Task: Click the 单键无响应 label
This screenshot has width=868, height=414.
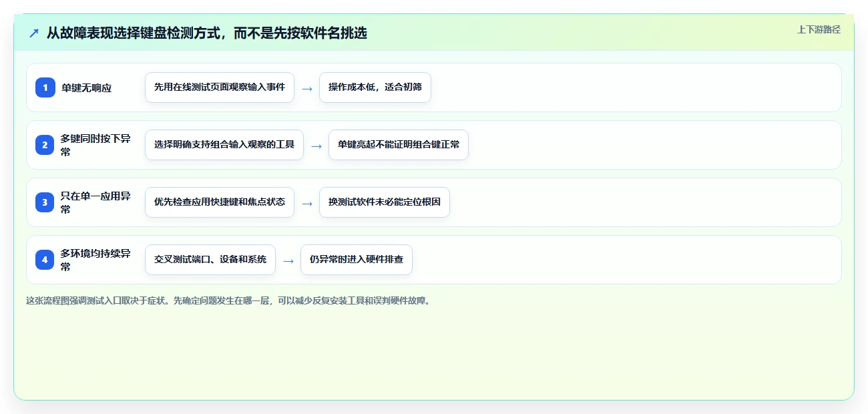Action: 87,87
